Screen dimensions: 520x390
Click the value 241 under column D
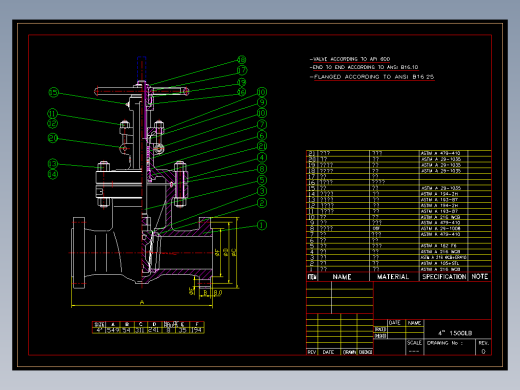click(x=154, y=330)
